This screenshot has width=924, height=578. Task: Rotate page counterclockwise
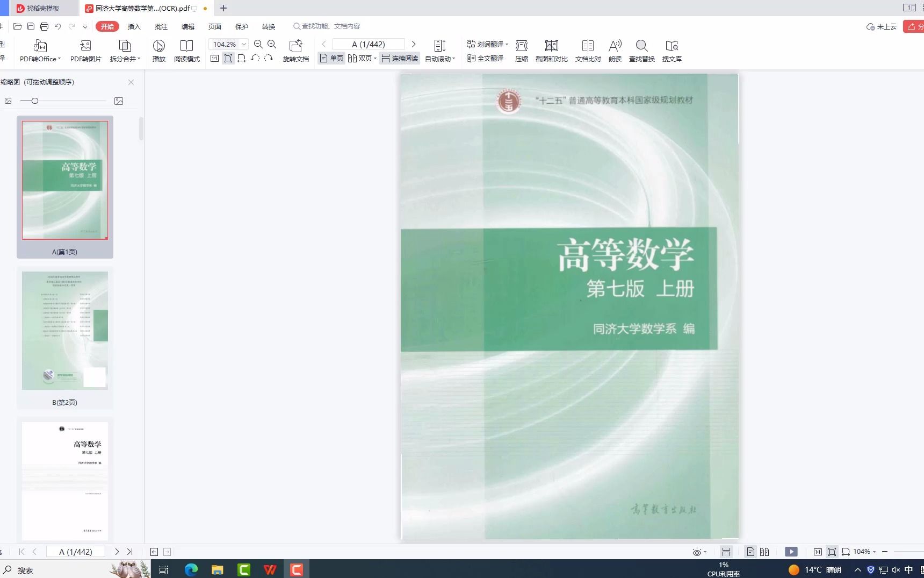(x=255, y=58)
